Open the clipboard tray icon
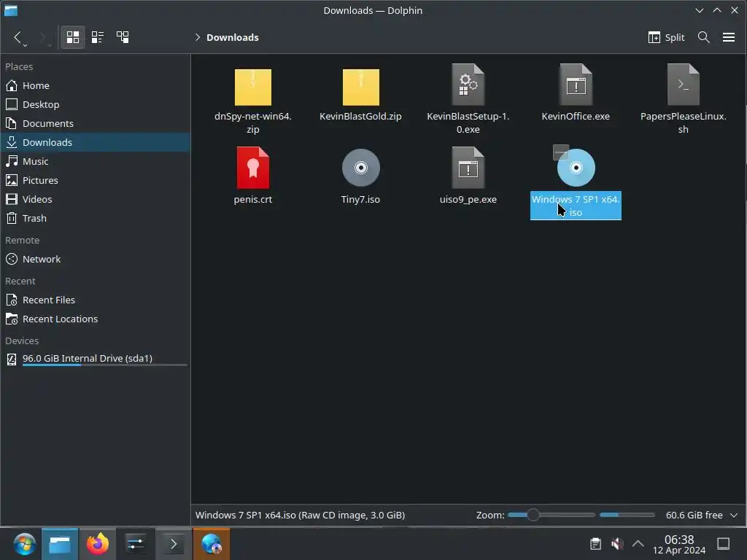Image resolution: width=747 pixels, height=560 pixels. [x=595, y=544]
